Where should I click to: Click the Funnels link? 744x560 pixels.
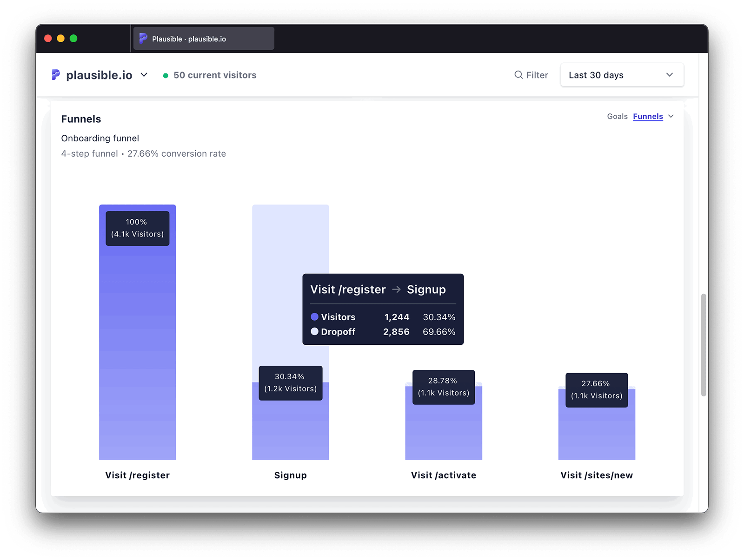coord(648,117)
